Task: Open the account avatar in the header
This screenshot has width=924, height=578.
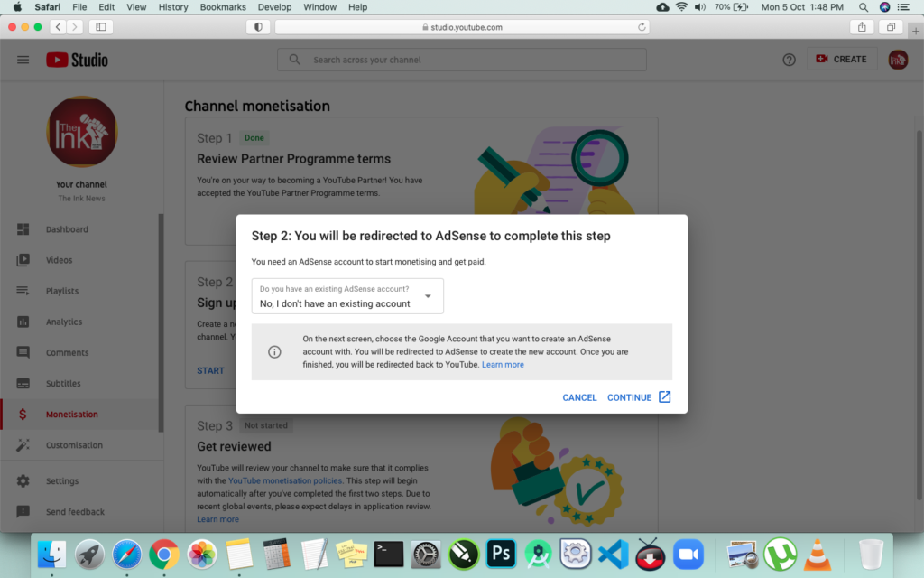Action: tap(898, 60)
